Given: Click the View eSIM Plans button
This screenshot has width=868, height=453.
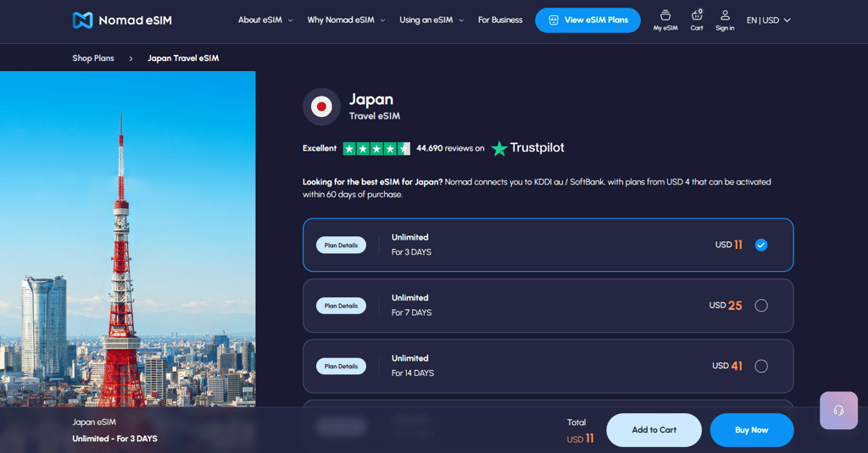Looking at the screenshot, I should (588, 20).
